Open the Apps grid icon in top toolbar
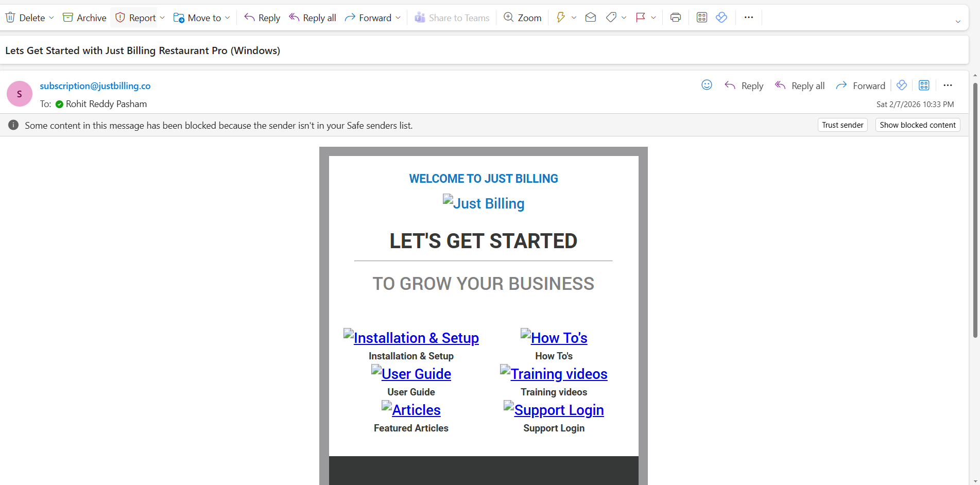Image resolution: width=980 pixels, height=485 pixels. [x=701, y=18]
